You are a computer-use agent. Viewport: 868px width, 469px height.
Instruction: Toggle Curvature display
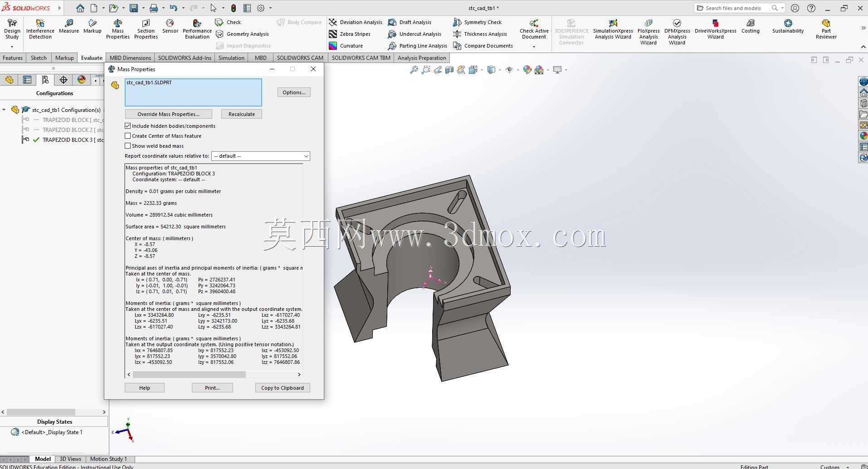[x=346, y=46]
